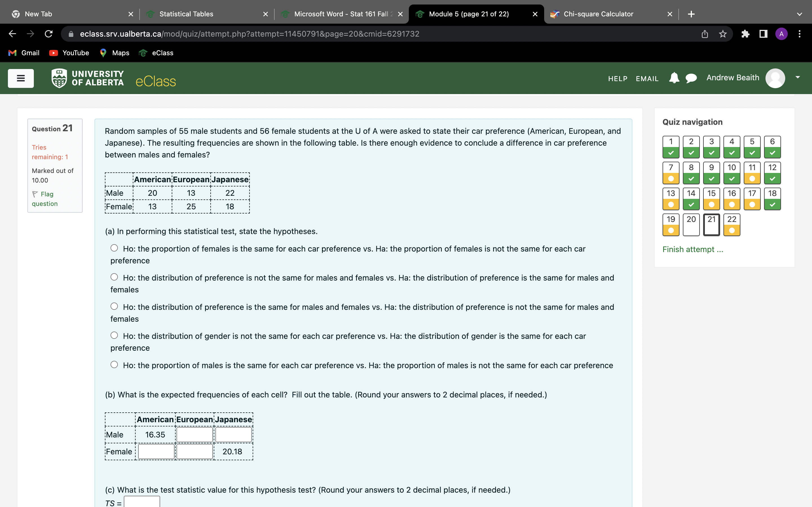Click the Flag question icon
812x507 pixels.
[35, 194]
